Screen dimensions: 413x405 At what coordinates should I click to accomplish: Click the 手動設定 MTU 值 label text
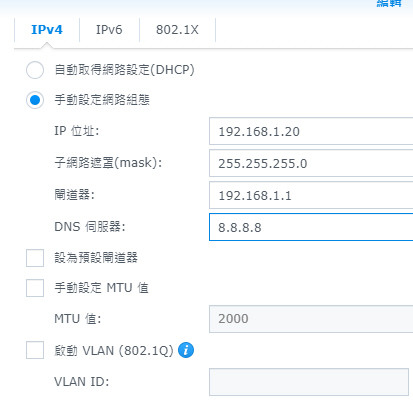[x=101, y=288]
